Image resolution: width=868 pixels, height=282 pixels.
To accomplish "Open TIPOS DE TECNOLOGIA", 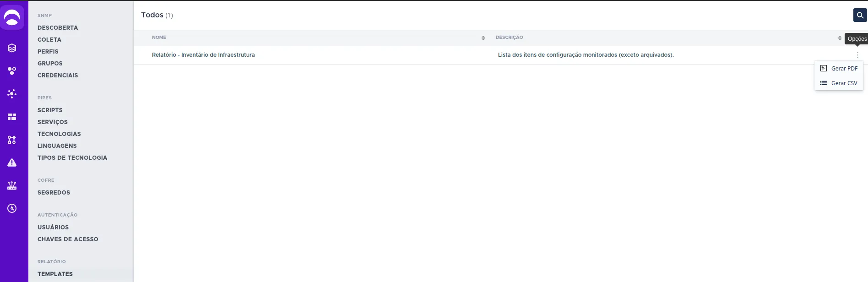I will [x=72, y=158].
